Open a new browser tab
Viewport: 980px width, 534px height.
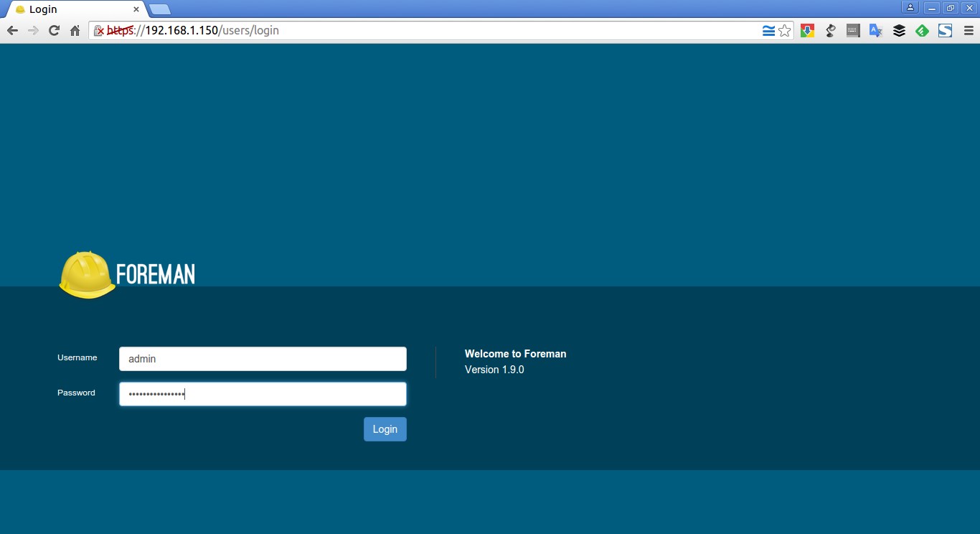tap(158, 9)
